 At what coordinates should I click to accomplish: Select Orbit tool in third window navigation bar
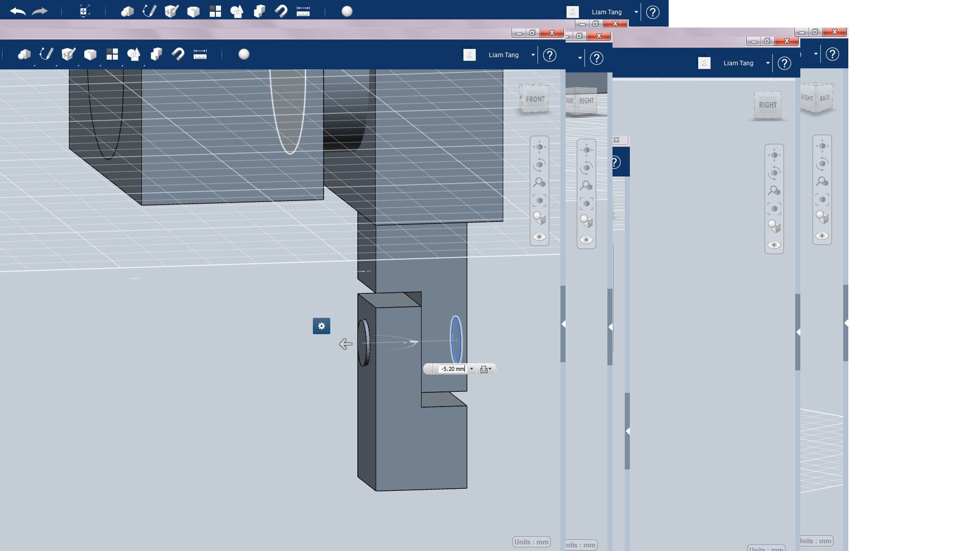(x=774, y=173)
